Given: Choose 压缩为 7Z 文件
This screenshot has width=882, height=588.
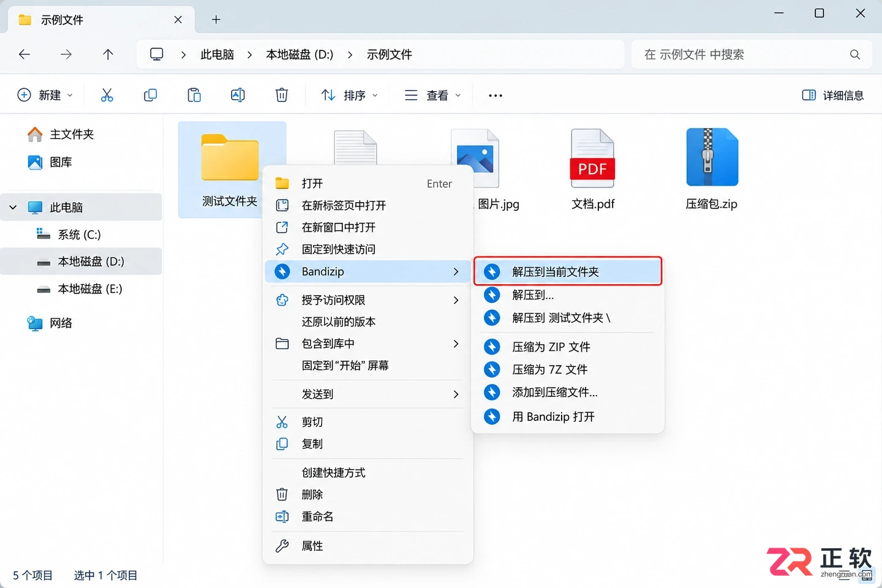Looking at the screenshot, I should click(x=568, y=369).
